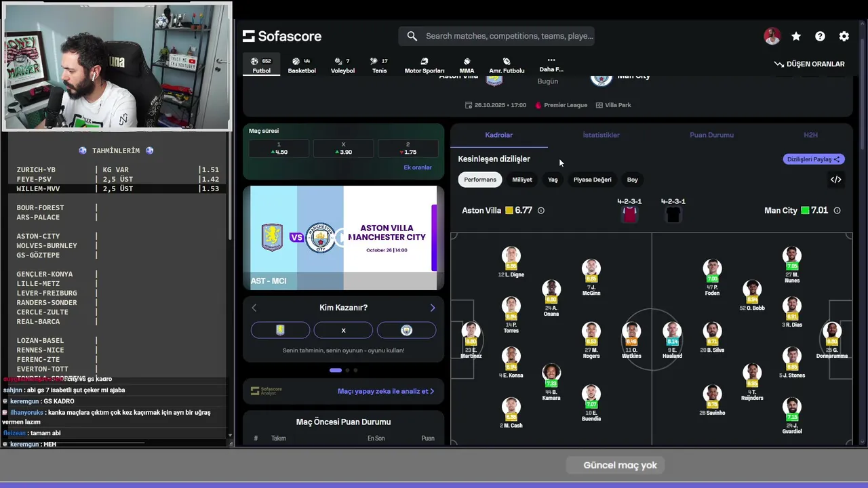Click the search magnifier icon
This screenshot has width=868, height=488.
point(412,36)
